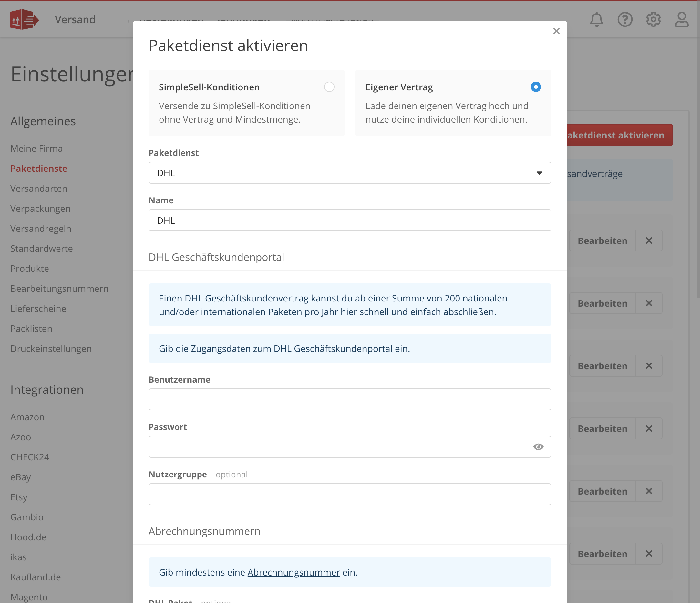Click the Versand header title
700x603 pixels.
click(75, 20)
